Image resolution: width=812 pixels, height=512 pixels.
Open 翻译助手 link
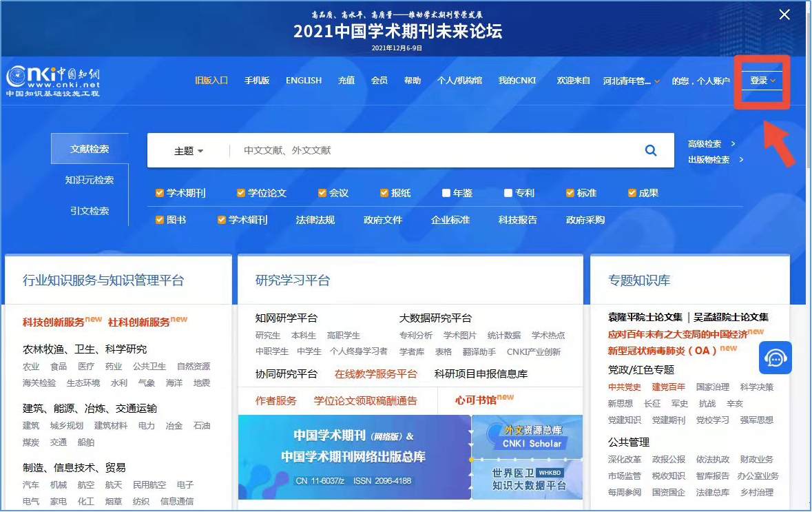pos(479,352)
